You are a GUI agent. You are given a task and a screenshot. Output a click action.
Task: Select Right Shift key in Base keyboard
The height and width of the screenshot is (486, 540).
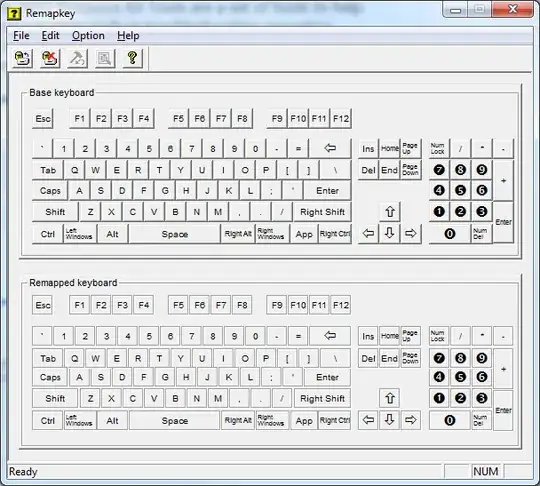[x=322, y=212]
